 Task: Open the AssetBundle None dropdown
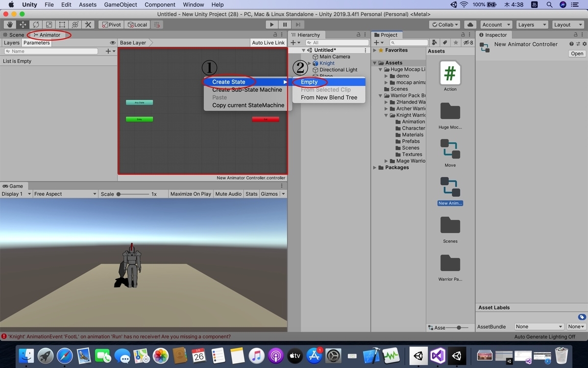click(x=539, y=326)
